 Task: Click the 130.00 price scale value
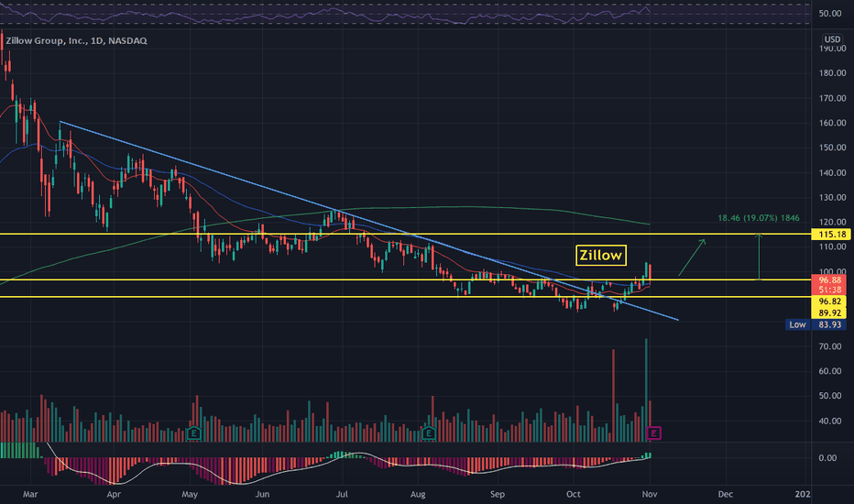pyautogui.click(x=833, y=197)
